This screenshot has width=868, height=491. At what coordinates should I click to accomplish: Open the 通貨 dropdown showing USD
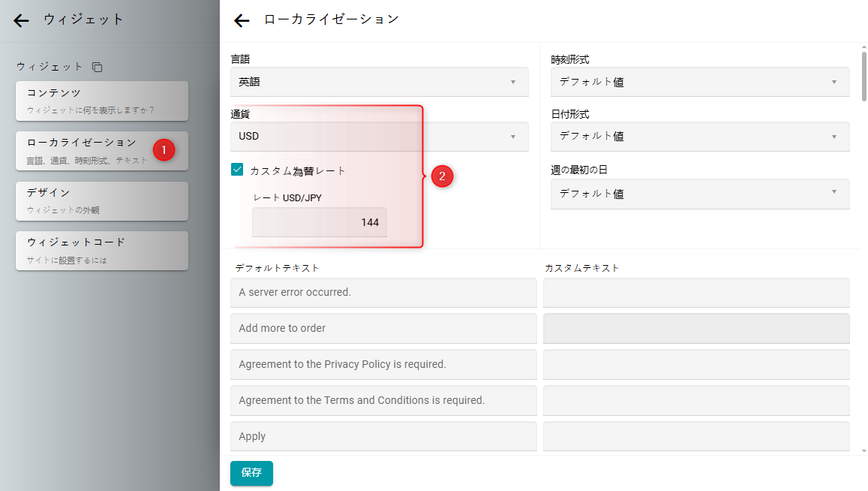(379, 137)
